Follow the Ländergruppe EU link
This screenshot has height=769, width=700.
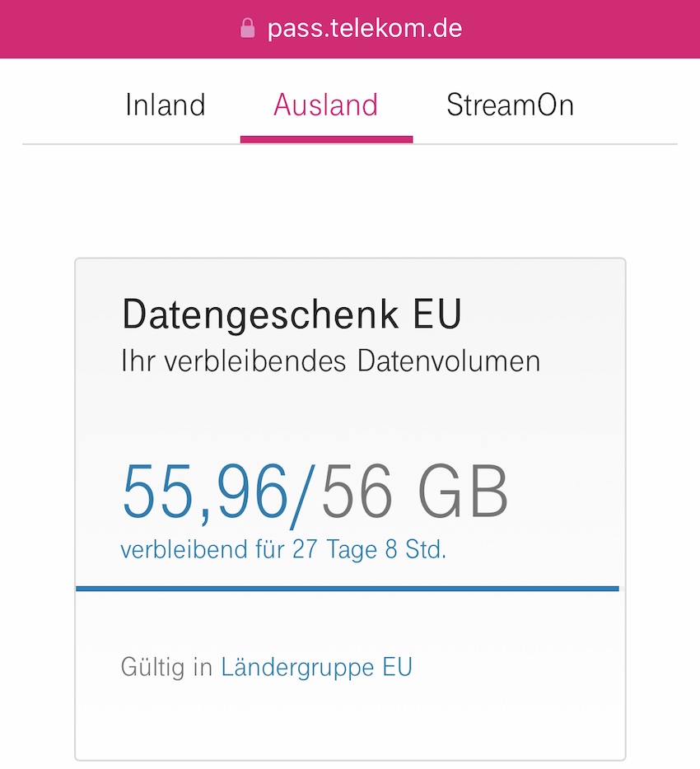tap(317, 667)
